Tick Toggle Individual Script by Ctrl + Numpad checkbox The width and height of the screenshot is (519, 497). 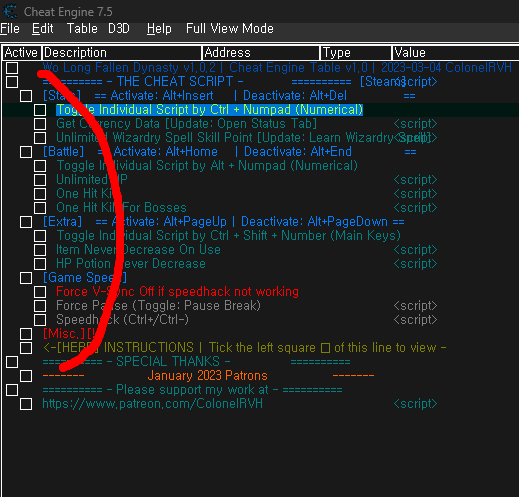coord(40,110)
